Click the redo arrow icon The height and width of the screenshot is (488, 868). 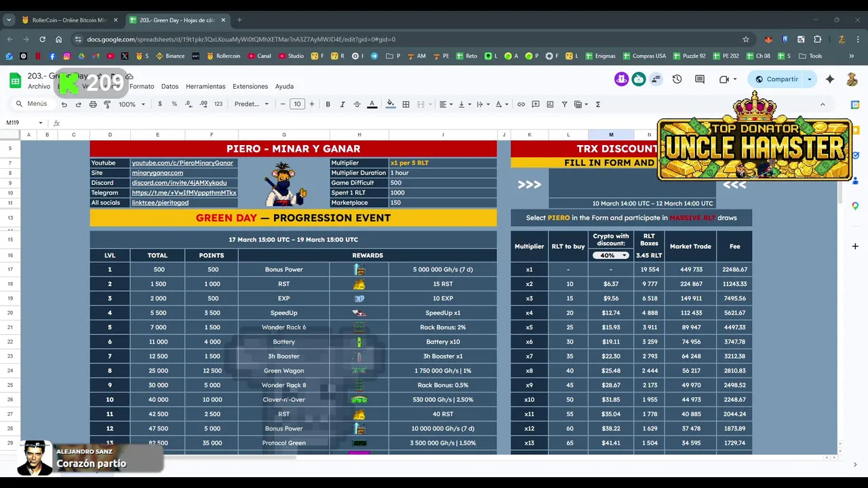click(79, 104)
